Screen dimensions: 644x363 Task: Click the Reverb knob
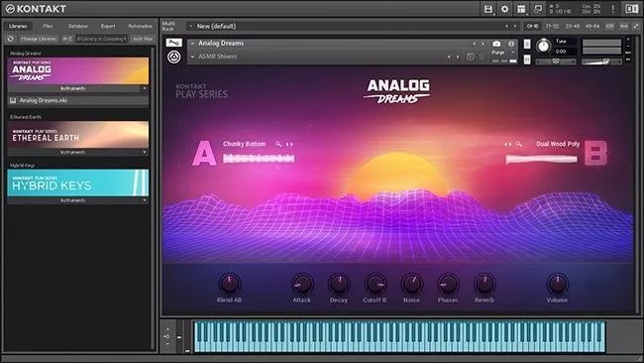pyautogui.click(x=484, y=284)
